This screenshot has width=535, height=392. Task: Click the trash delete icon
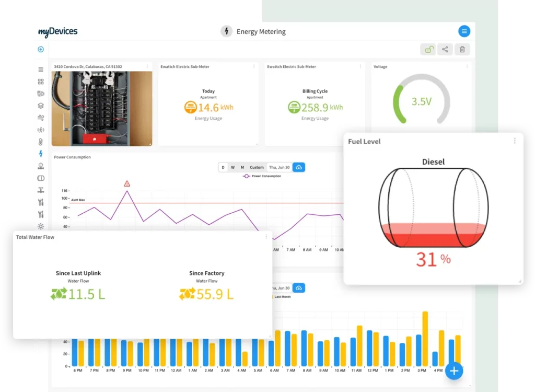462,50
